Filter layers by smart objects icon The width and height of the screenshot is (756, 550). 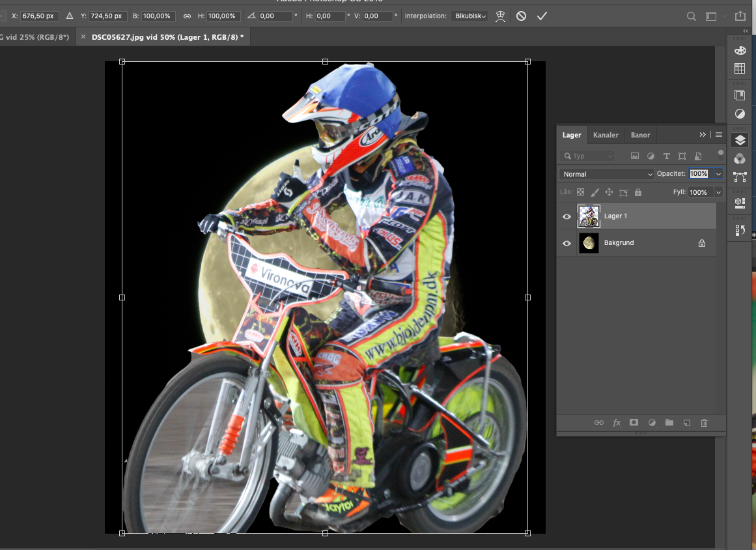[697, 156]
